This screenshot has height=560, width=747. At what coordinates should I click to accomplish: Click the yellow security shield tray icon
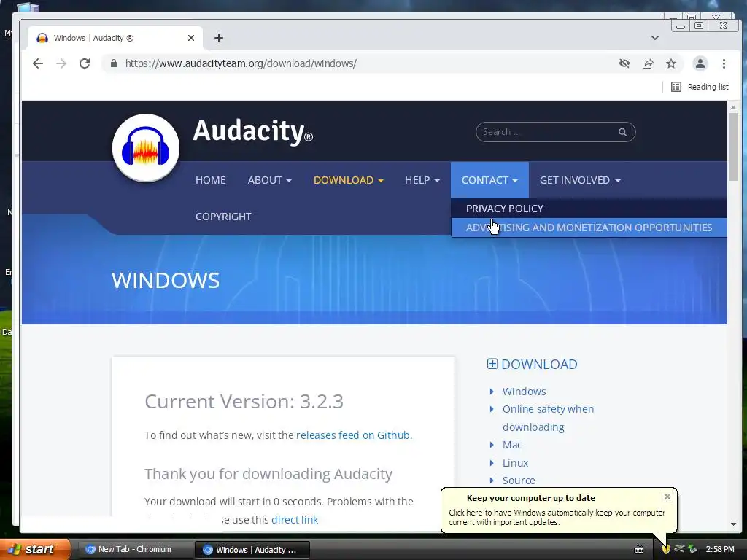tap(665, 549)
